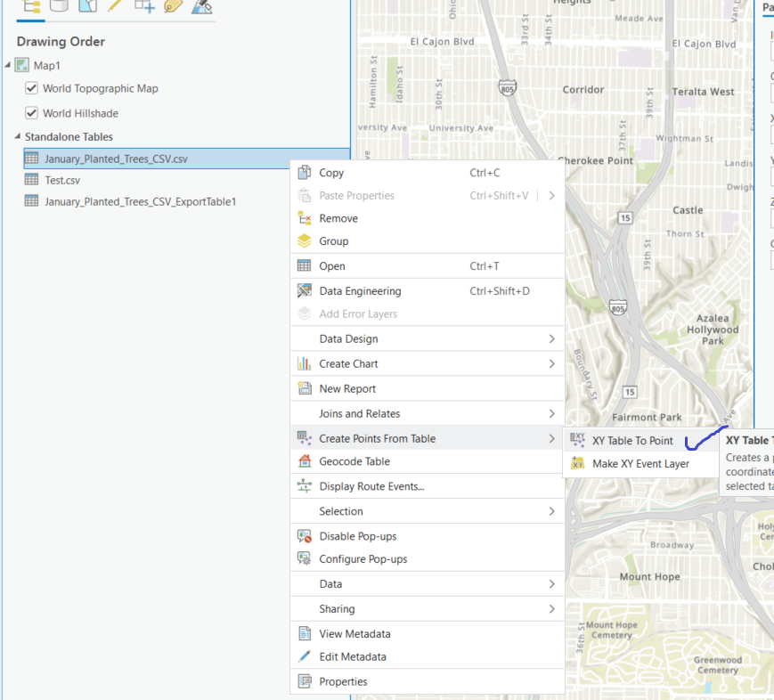The image size is (774, 700).
Task: Expand the Joins and Relates submenu arrow
Action: coord(552,414)
